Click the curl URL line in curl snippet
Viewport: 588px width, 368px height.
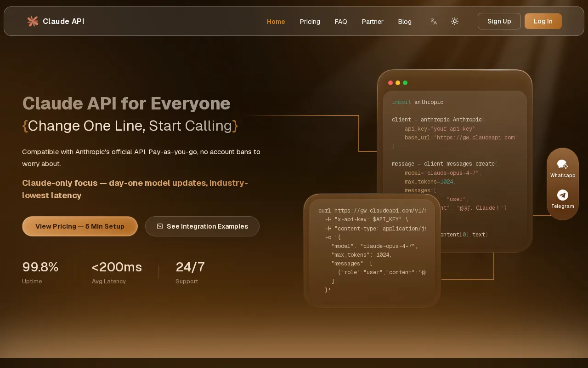tap(372, 211)
